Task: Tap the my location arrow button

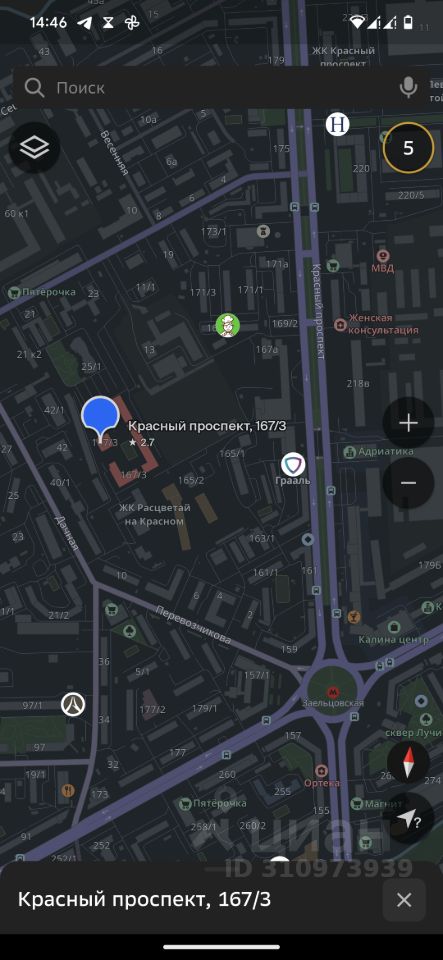Action: 408,819
